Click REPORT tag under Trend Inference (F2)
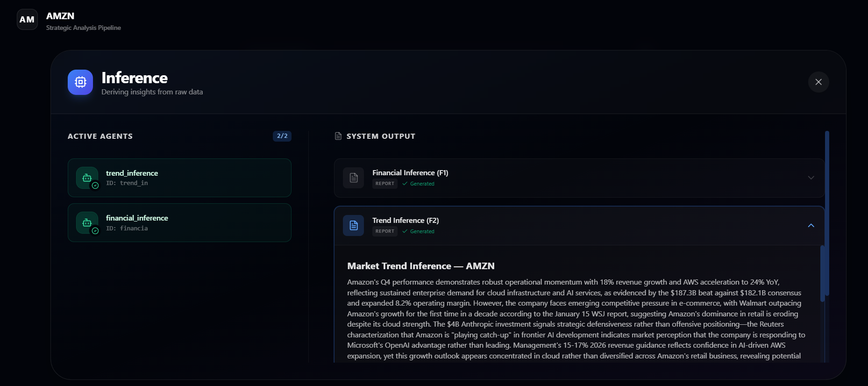Viewport: 868px width, 386px height. [x=385, y=231]
